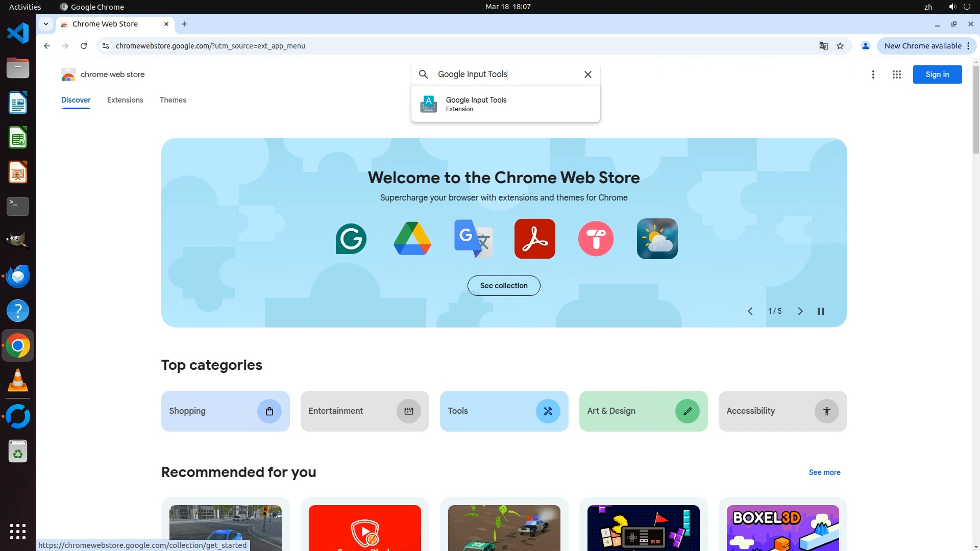
Task: Click the Grammarly icon in the banner
Action: 351,239
